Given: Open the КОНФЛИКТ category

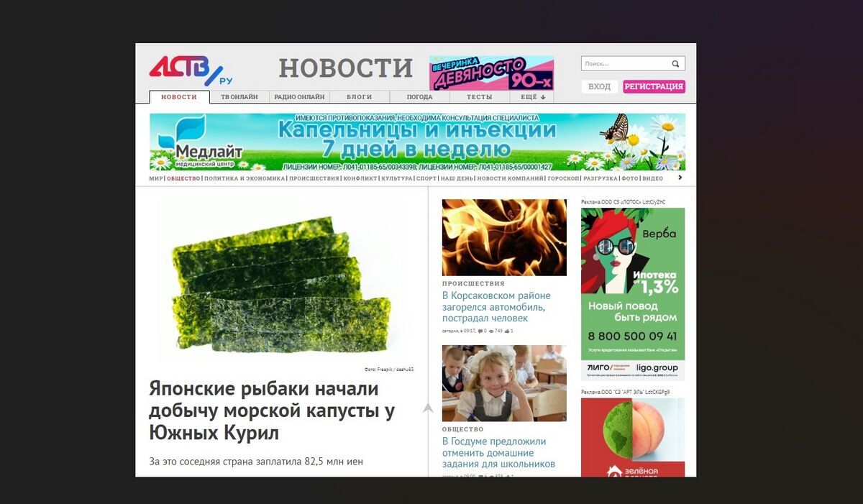Looking at the screenshot, I should pos(360,178).
